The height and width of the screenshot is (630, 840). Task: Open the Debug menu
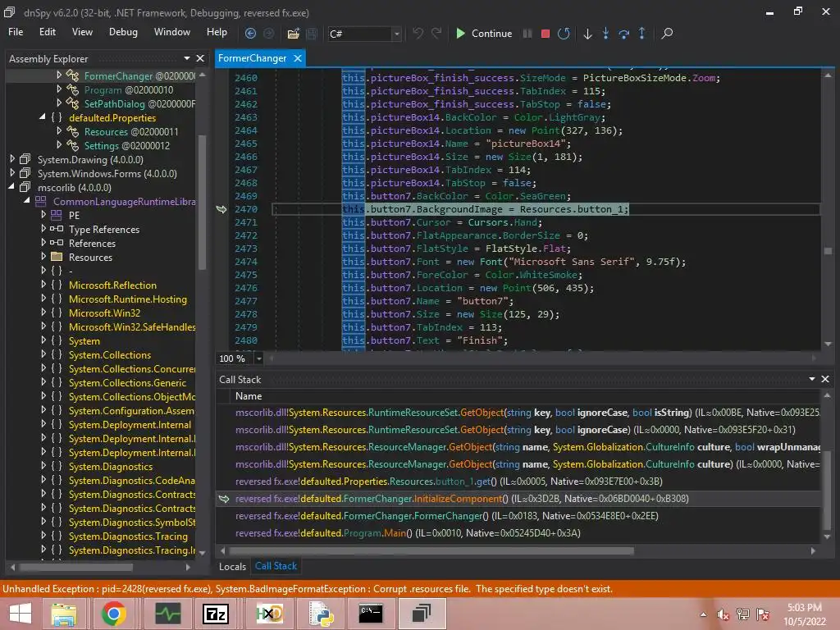coord(123,32)
